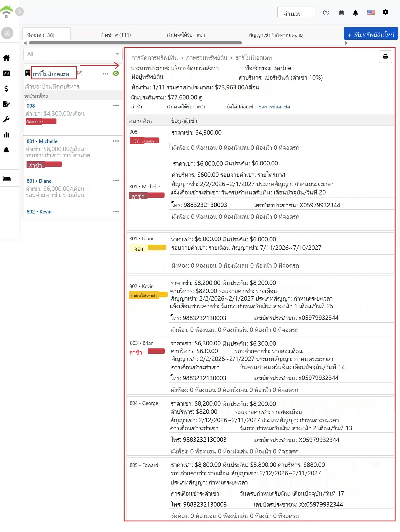Click the app logo house icon
This screenshot has width=400, height=532.
(7, 11)
